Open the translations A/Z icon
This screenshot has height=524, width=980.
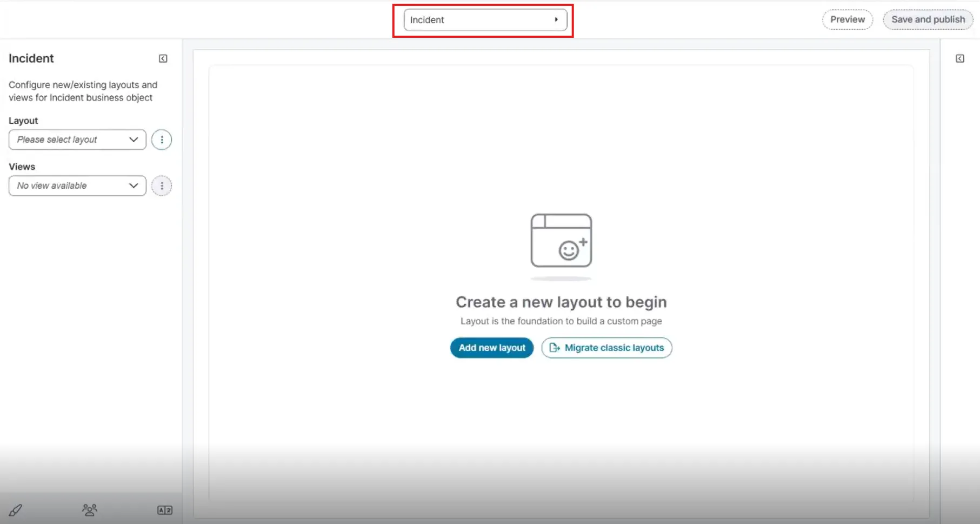[165, 510]
